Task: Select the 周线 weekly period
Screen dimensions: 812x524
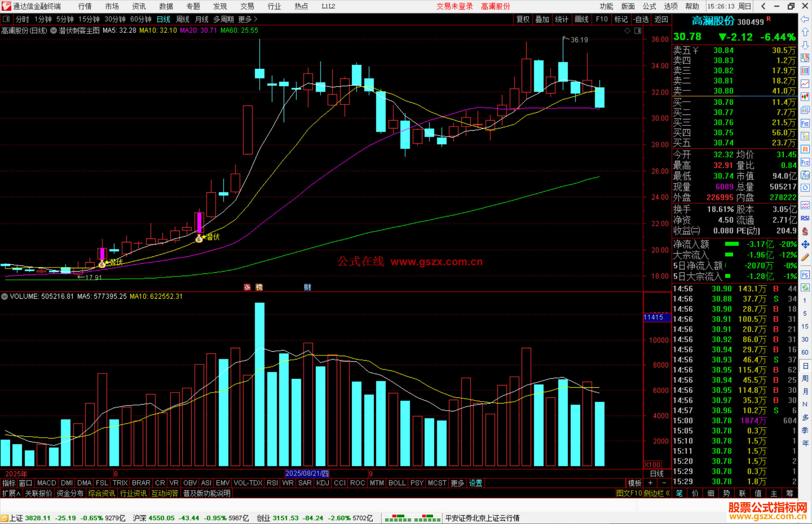Action: click(x=183, y=19)
